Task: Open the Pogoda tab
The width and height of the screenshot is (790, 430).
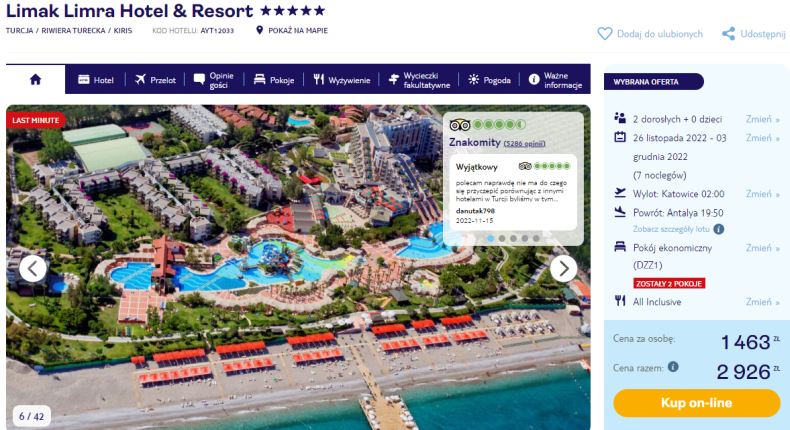Action: [x=489, y=80]
